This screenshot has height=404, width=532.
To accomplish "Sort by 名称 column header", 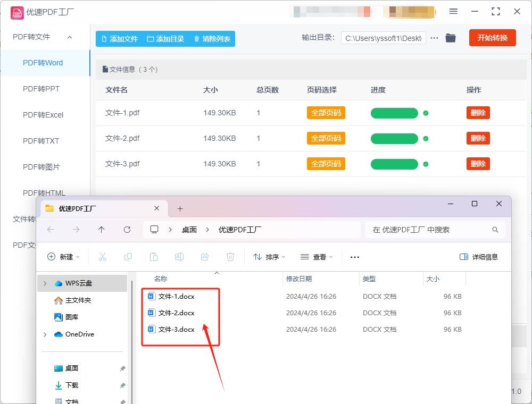I will coord(161,279).
